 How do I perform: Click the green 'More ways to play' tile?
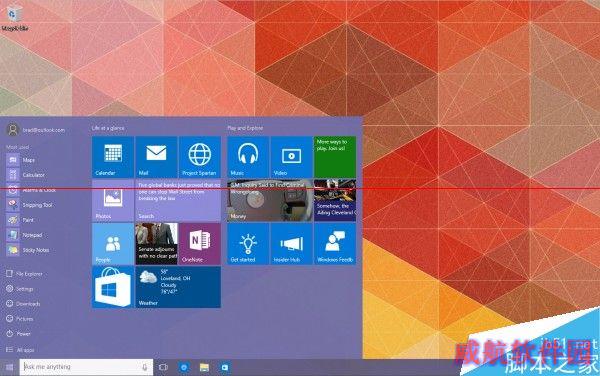335,157
